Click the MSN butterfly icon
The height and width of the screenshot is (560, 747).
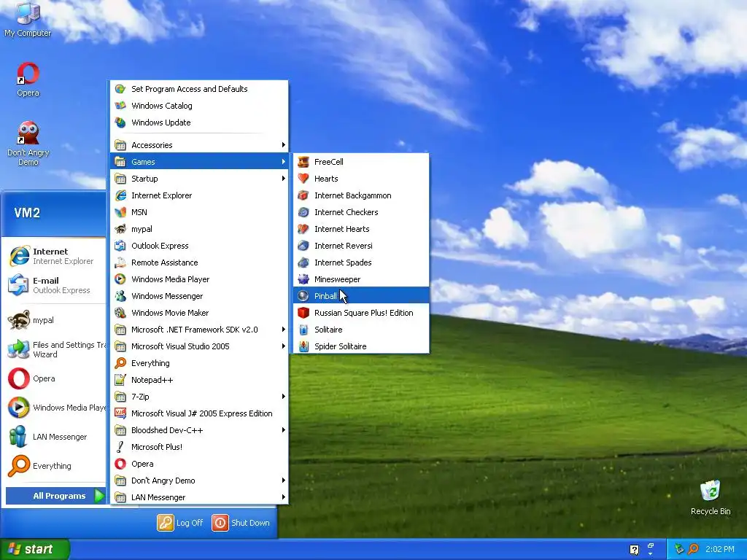[120, 212]
